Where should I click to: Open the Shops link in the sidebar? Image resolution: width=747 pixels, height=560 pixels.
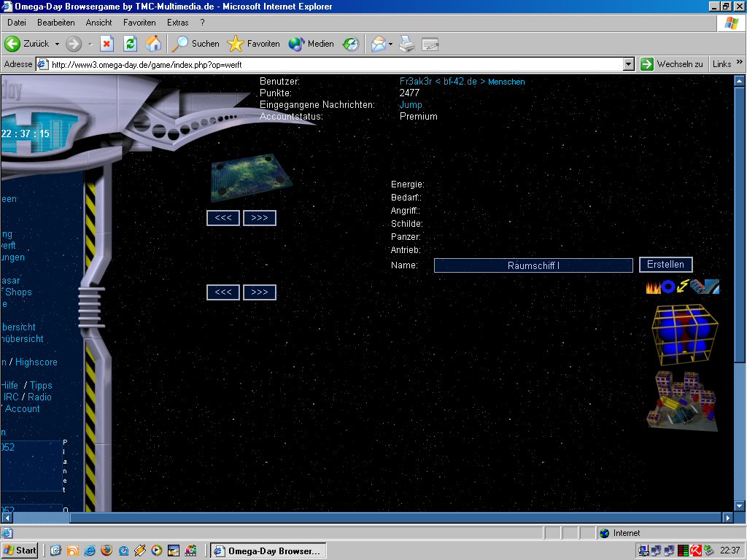[18, 292]
